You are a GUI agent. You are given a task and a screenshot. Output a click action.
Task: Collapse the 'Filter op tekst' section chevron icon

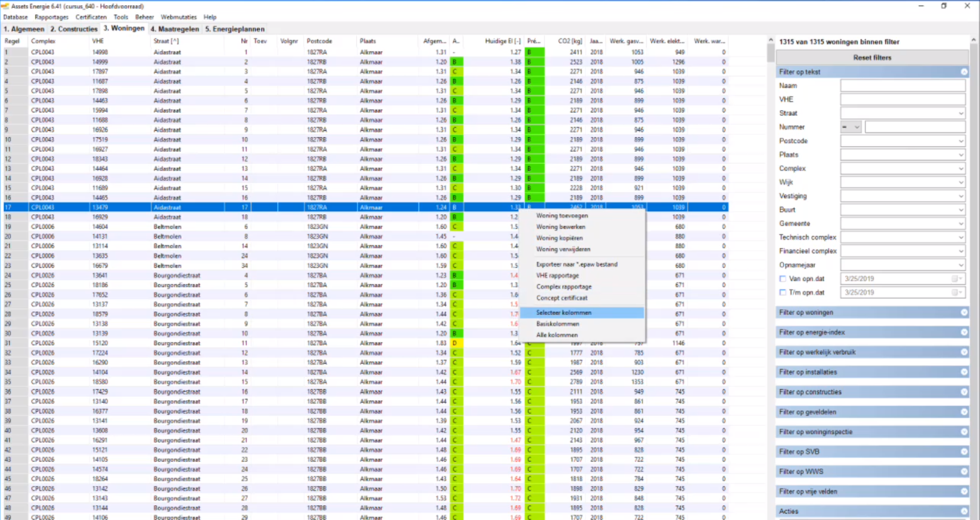tap(964, 72)
